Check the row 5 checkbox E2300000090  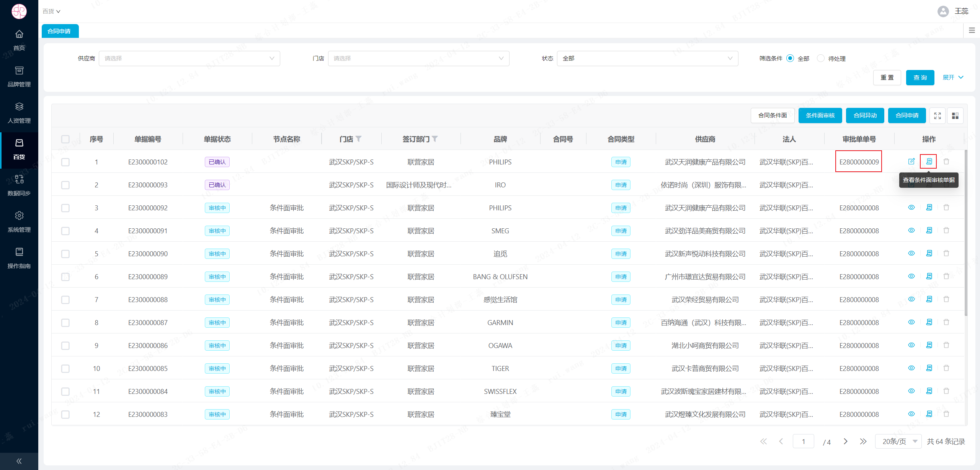(x=65, y=254)
